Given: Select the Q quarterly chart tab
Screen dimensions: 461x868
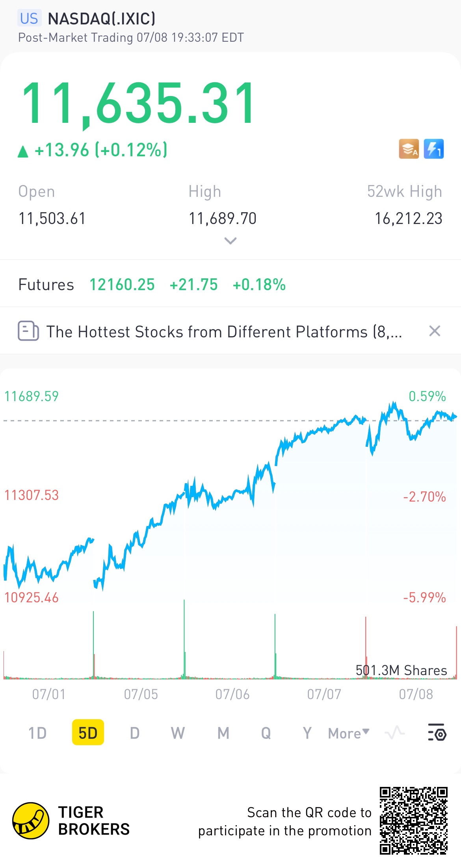Looking at the screenshot, I should click(266, 733).
